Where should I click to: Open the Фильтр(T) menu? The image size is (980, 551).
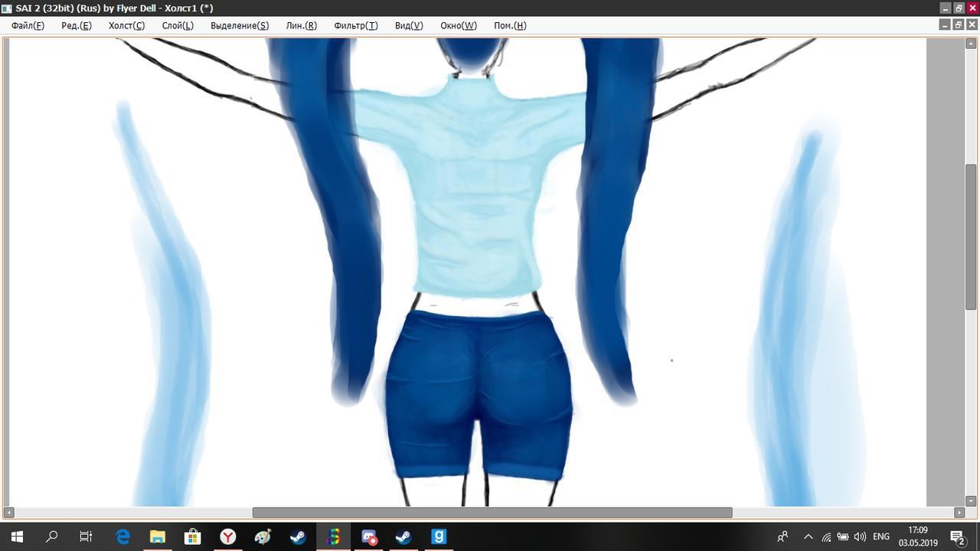(x=355, y=25)
